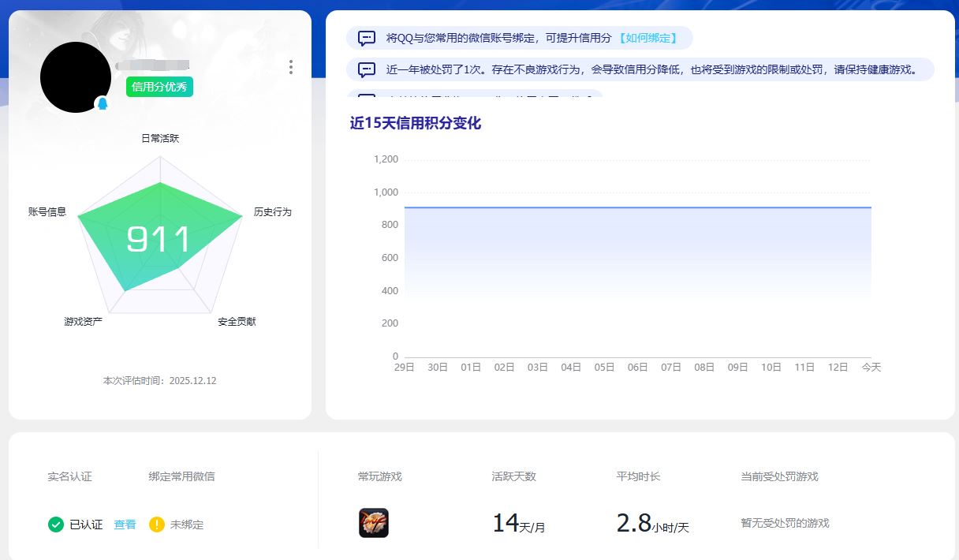Click the chat icon on the third partially hidden notice
The height and width of the screenshot is (560, 959).
pyautogui.click(x=366, y=97)
